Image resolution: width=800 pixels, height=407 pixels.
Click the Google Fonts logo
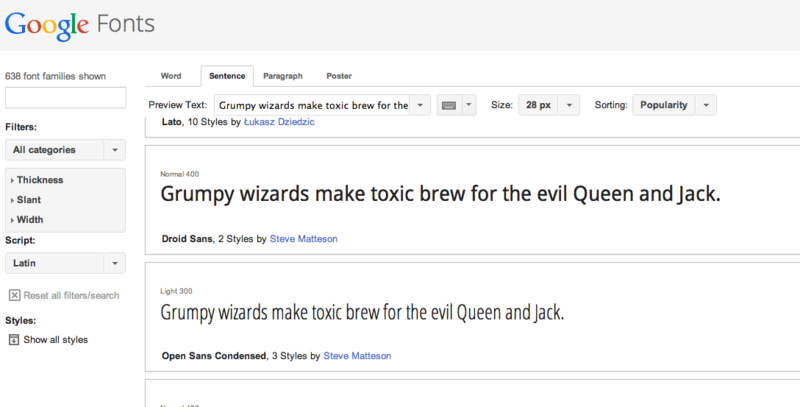(x=80, y=25)
